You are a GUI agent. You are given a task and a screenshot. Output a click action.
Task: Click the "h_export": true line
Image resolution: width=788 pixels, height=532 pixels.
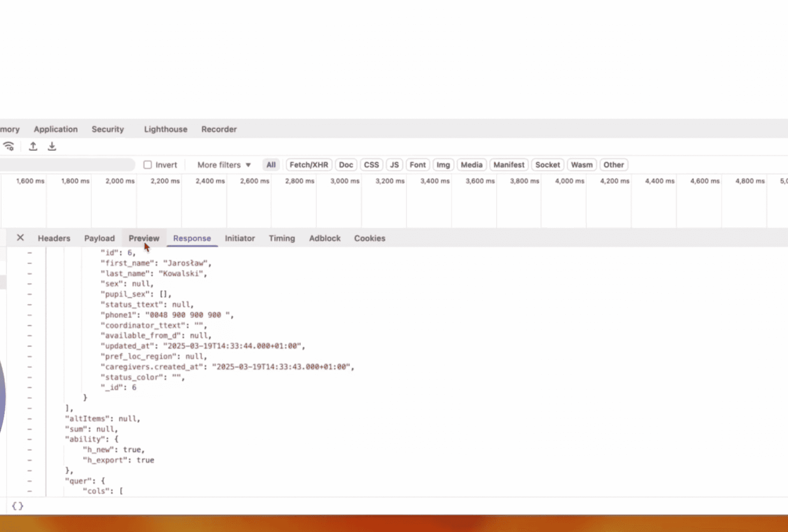118,460
